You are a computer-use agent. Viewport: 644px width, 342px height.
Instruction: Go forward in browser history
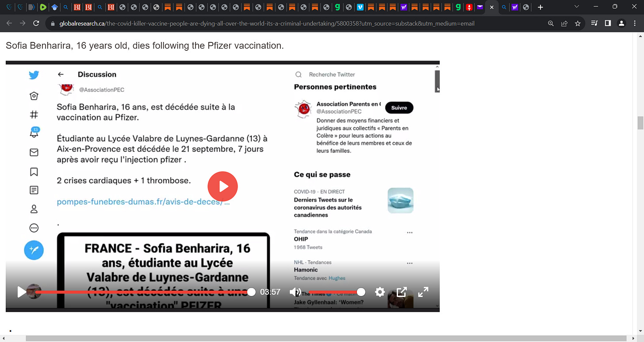coord(23,23)
